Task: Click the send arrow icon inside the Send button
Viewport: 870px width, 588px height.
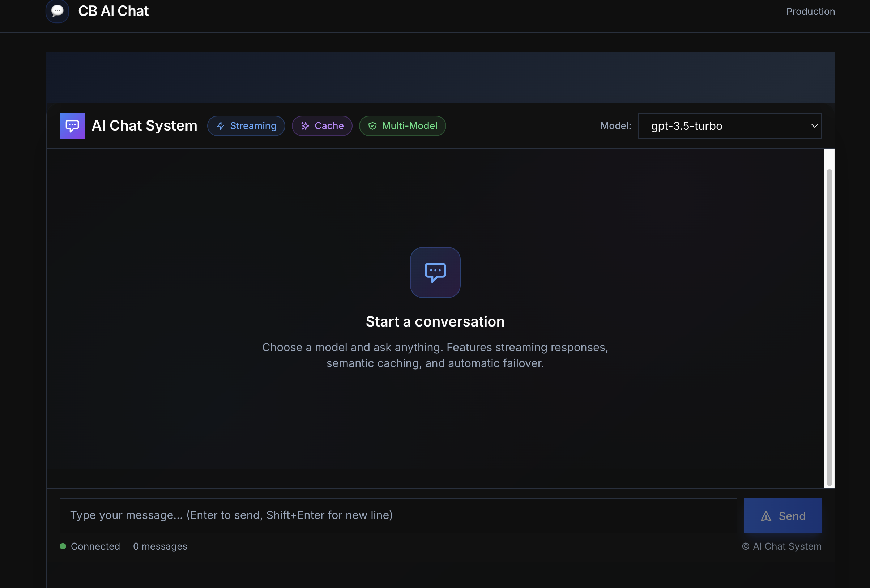Action: 766,516
